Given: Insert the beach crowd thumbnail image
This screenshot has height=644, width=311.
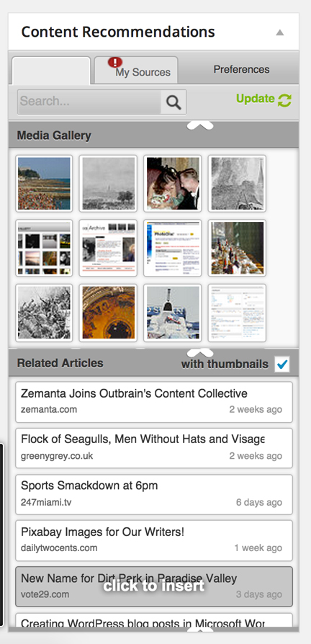Looking at the screenshot, I should click(44, 184).
